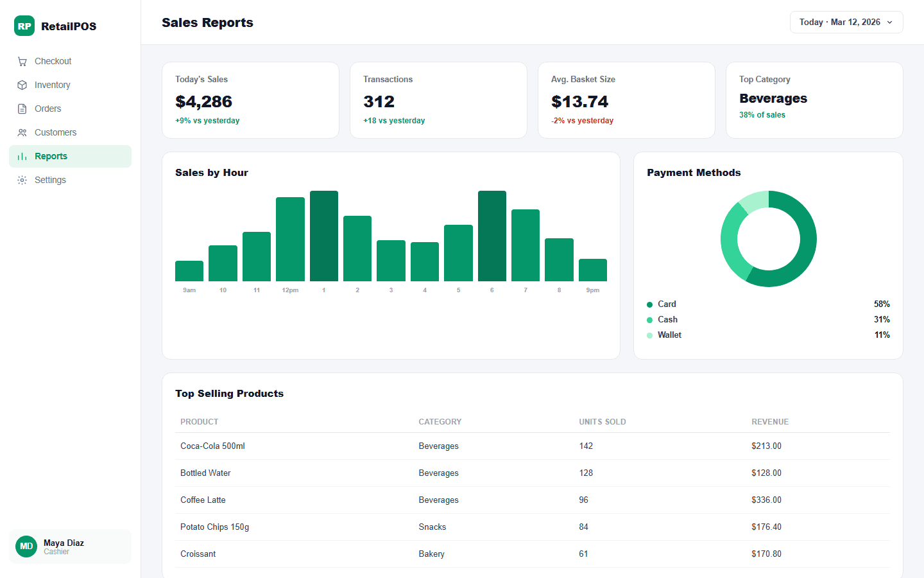
Task: Click the 9am sales bar
Action: click(x=189, y=271)
